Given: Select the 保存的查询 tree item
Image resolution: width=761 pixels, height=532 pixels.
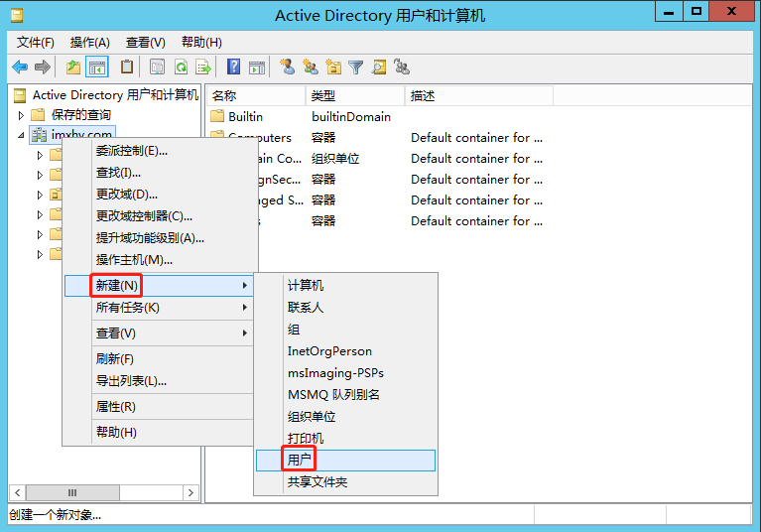Looking at the screenshot, I should (x=81, y=115).
